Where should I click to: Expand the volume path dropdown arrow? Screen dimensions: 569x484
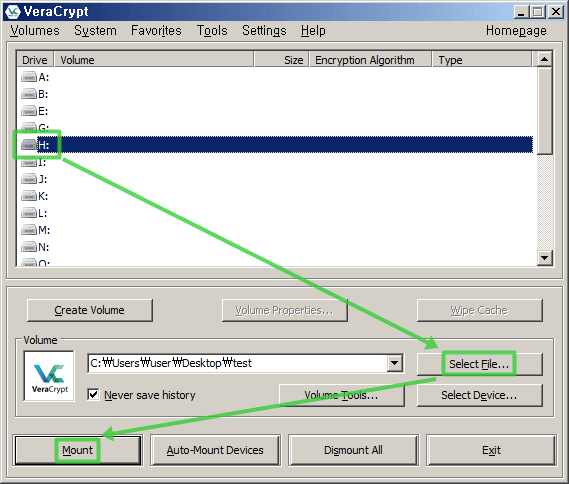394,363
